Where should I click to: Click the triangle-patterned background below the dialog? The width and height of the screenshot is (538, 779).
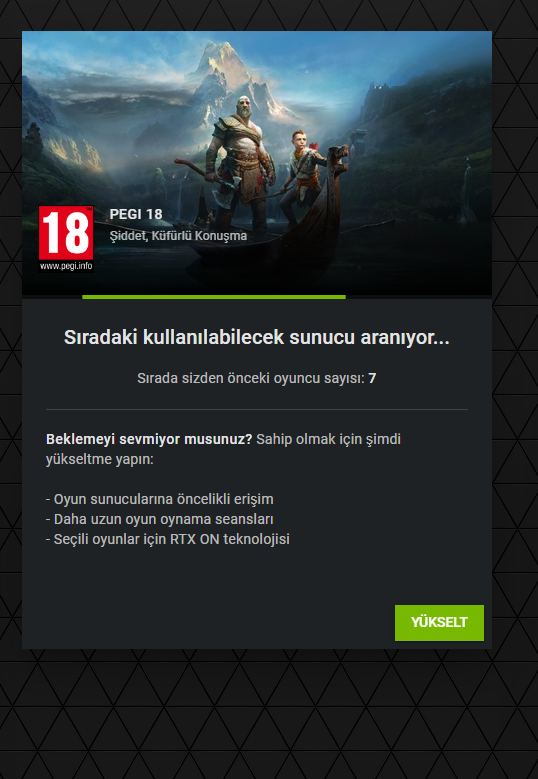[x=269, y=715]
